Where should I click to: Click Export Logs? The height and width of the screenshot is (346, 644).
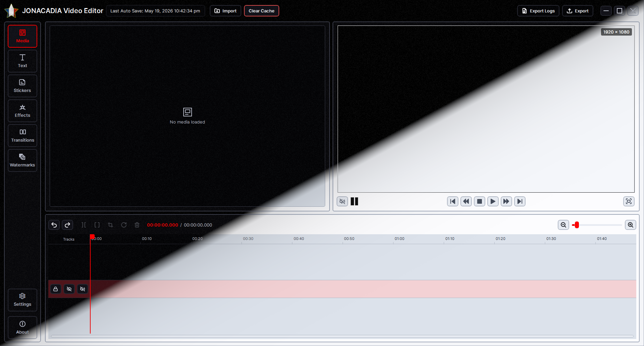click(x=538, y=11)
